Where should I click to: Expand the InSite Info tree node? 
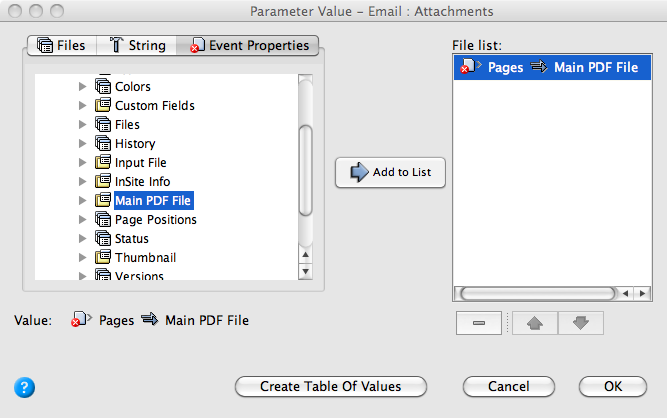[83, 181]
